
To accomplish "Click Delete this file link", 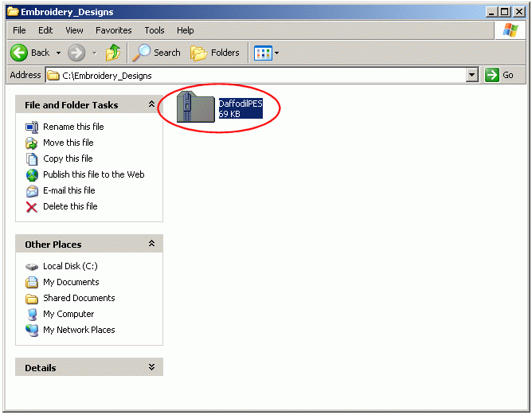I will [x=70, y=206].
